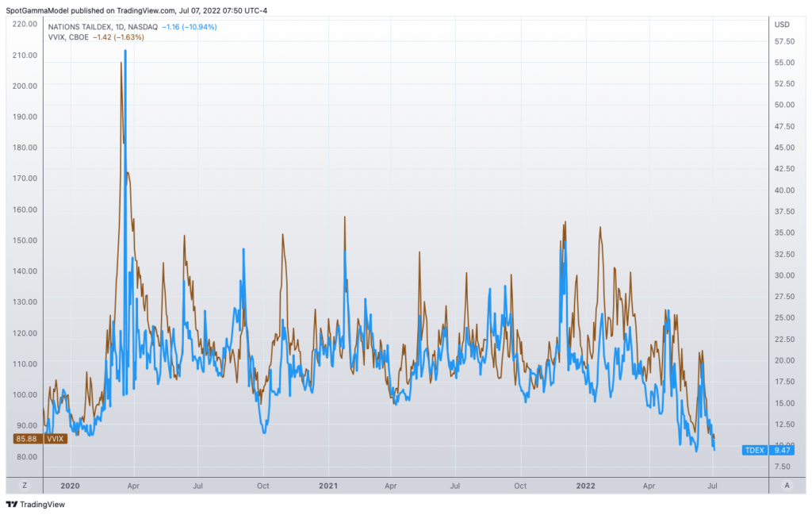Click the Z button beside the time axis

click(x=25, y=486)
